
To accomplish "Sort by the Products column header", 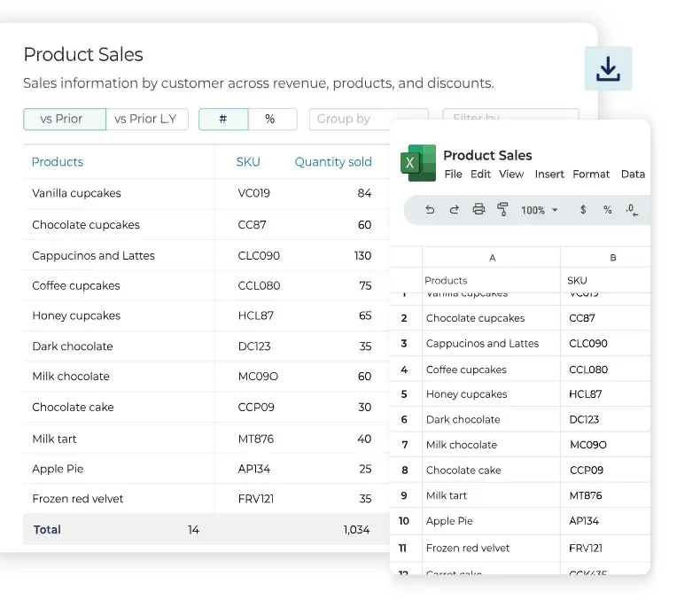I will 58,162.
